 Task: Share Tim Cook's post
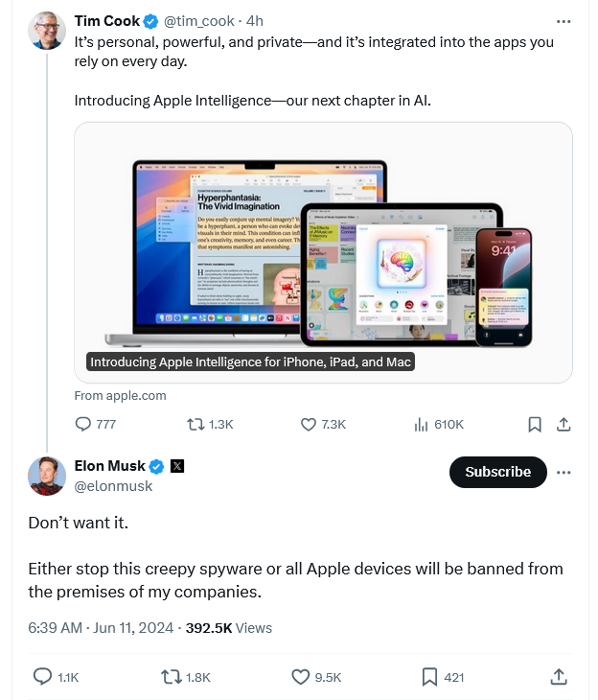point(564,424)
